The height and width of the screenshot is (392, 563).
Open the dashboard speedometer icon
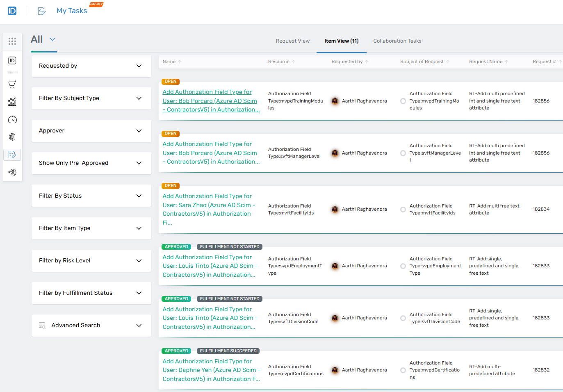(12, 119)
